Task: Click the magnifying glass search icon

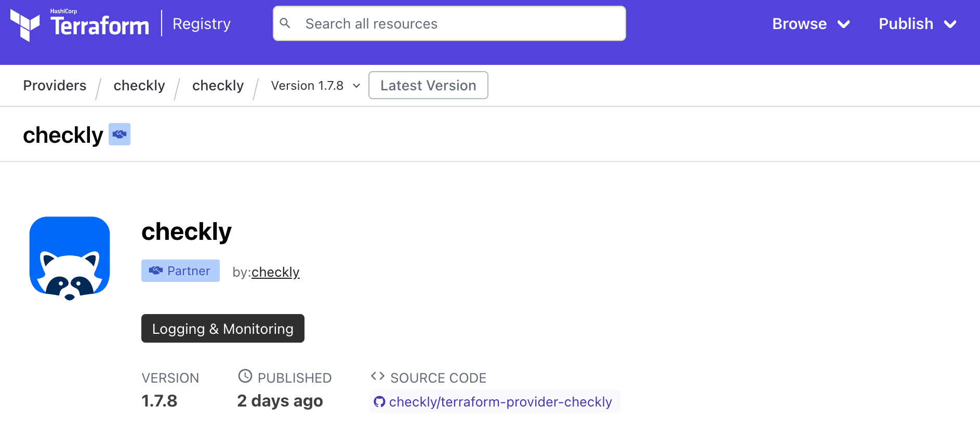Action: click(x=285, y=23)
